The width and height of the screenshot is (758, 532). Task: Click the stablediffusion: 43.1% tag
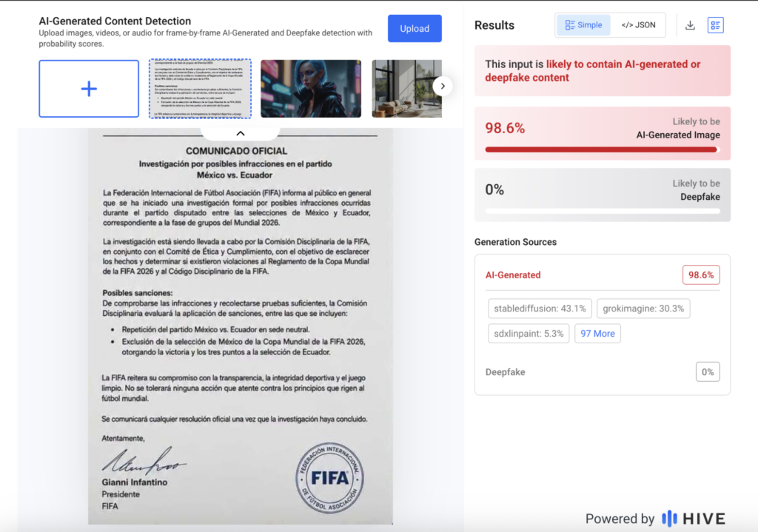coord(540,309)
